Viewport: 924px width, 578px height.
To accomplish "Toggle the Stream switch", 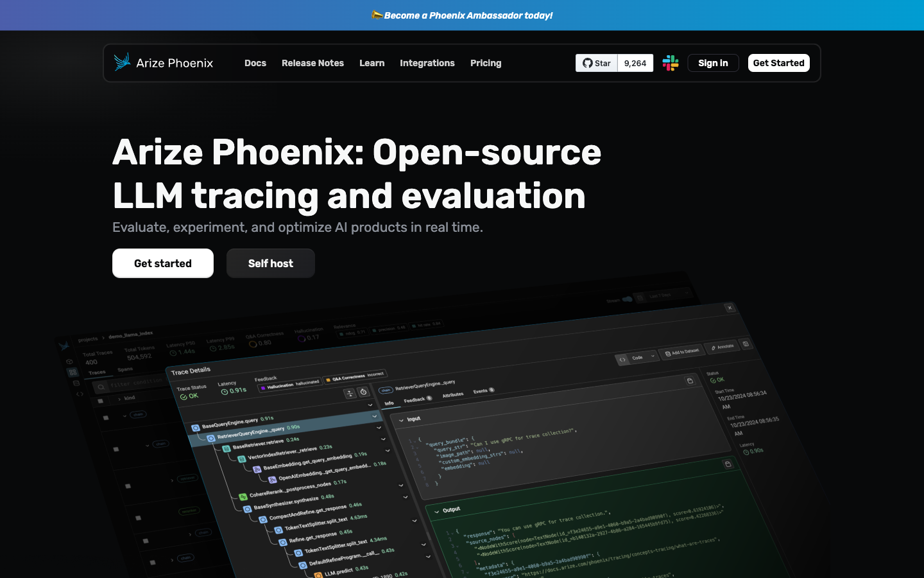I will (x=627, y=299).
